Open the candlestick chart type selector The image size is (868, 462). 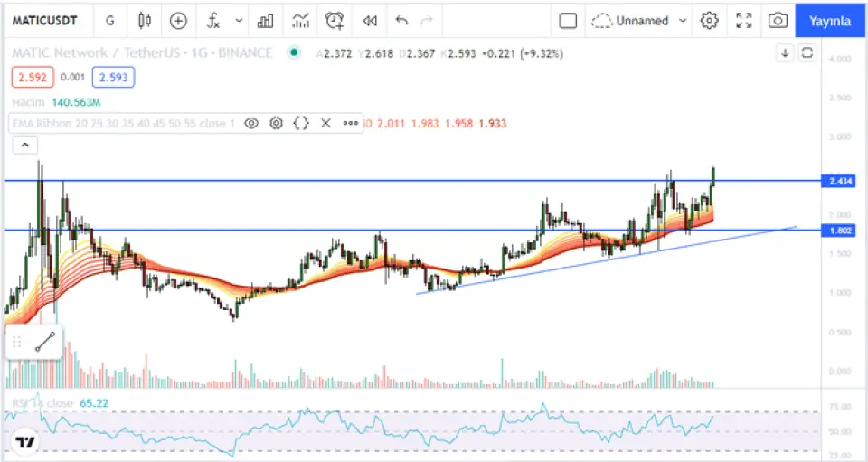tap(145, 20)
